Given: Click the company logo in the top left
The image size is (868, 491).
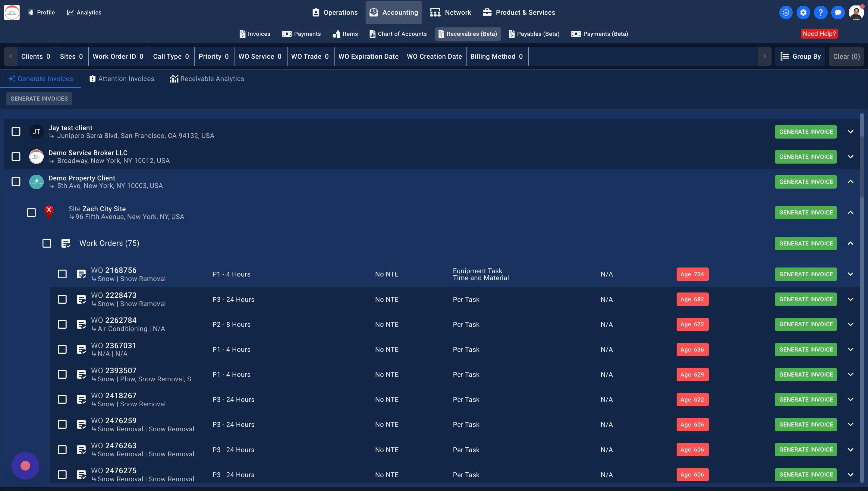Looking at the screenshot, I should (x=12, y=12).
